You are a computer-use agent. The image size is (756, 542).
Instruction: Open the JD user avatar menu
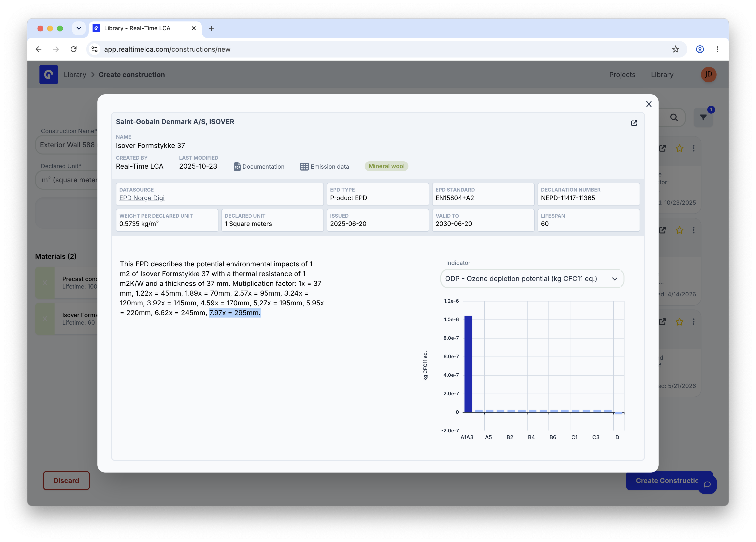pyautogui.click(x=708, y=74)
